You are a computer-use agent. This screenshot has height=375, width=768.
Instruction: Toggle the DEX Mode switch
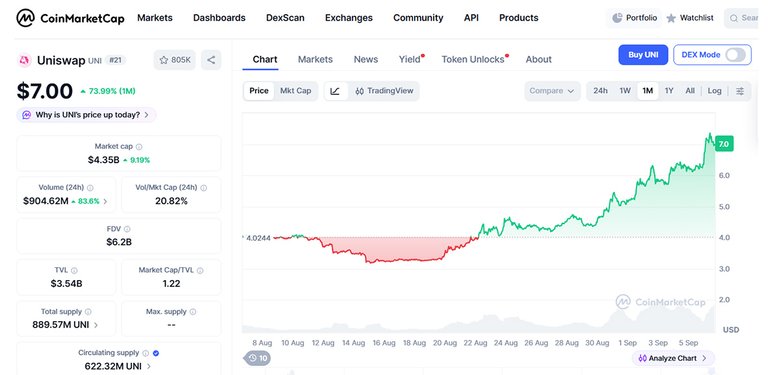(x=736, y=55)
